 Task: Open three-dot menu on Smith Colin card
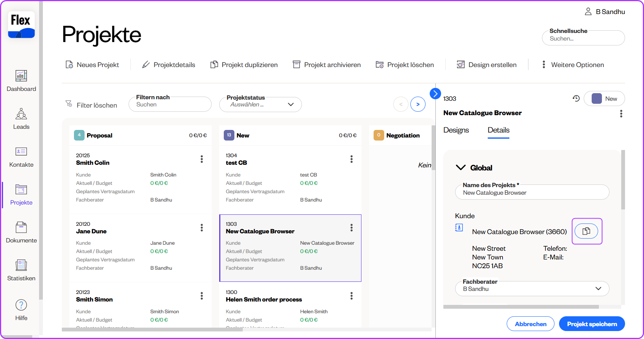(x=202, y=159)
